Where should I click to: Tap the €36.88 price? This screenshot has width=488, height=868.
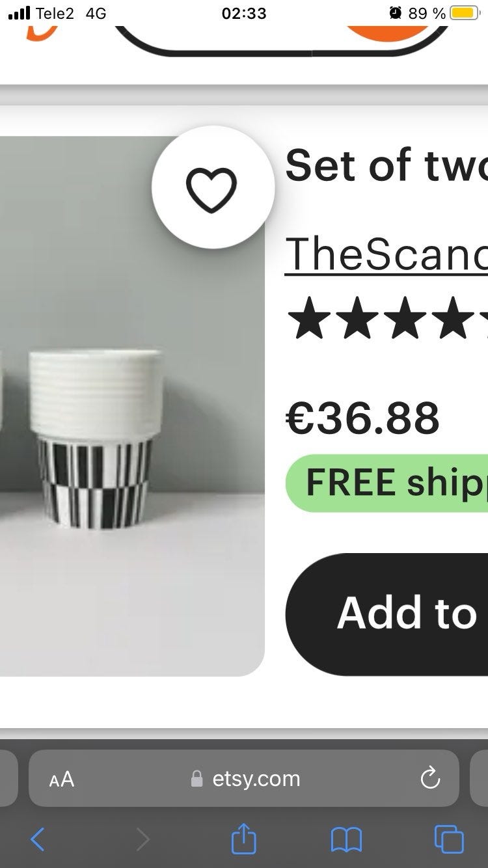point(362,418)
